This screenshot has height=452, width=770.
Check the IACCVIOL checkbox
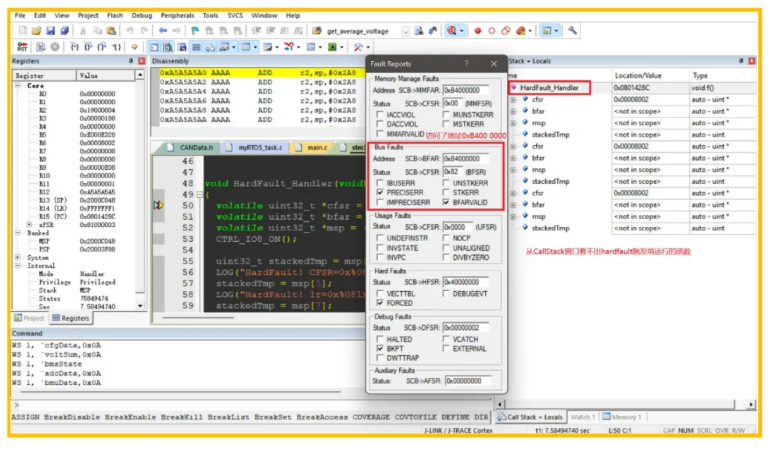pos(380,114)
